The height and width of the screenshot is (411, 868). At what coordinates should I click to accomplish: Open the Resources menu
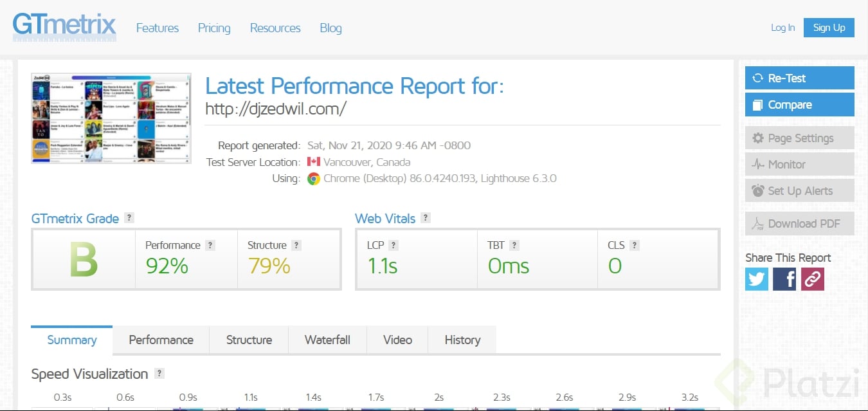(x=275, y=28)
